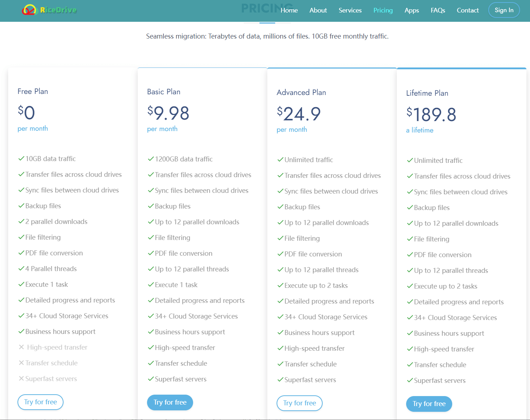The width and height of the screenshot is (530, 420).
Task: Click checkmark beside Execute 1 task in Basic Plan
Action: click(x=151, y=285)
